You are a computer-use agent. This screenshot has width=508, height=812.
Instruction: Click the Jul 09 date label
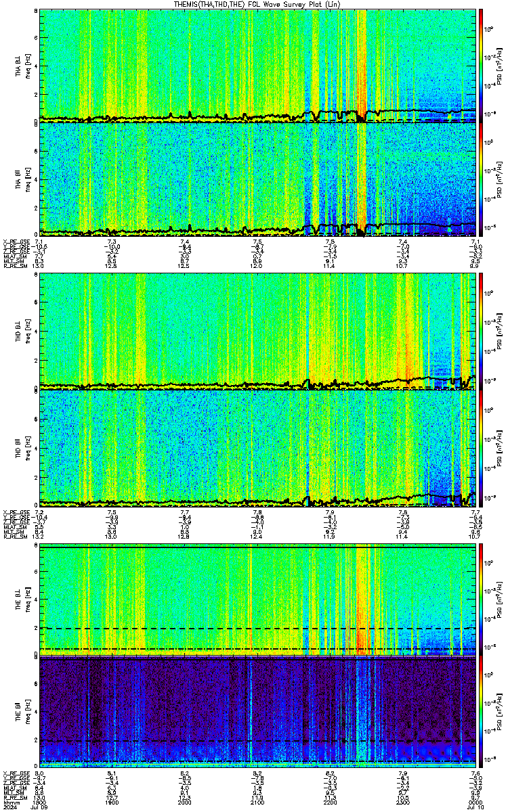[x=40, y=809]
